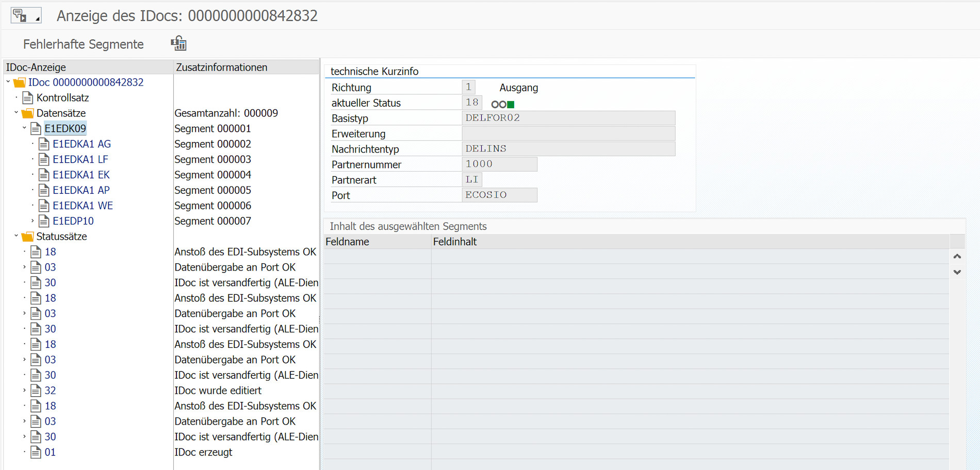Click the Kontrollsatz document icon
This screenshot has height=470, width=980.
click(x=28, y=98)
